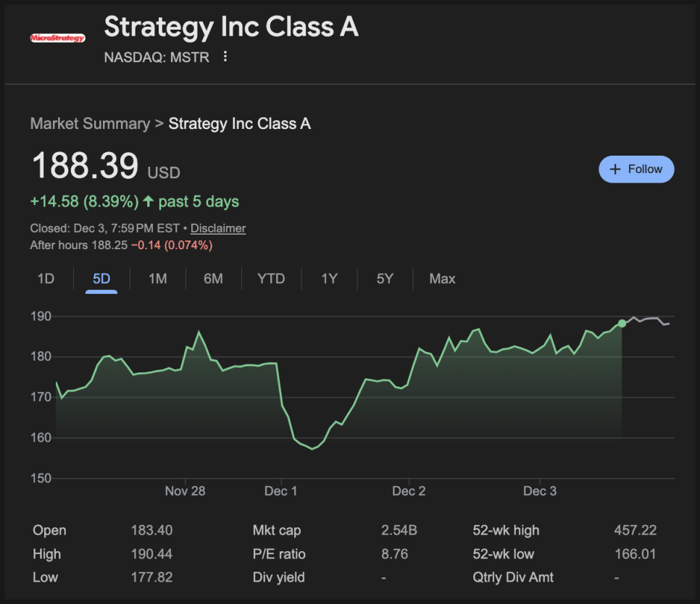Click the green closing price dot on chart
This screenshot has height=604, width=700.
tap(622, 323)
